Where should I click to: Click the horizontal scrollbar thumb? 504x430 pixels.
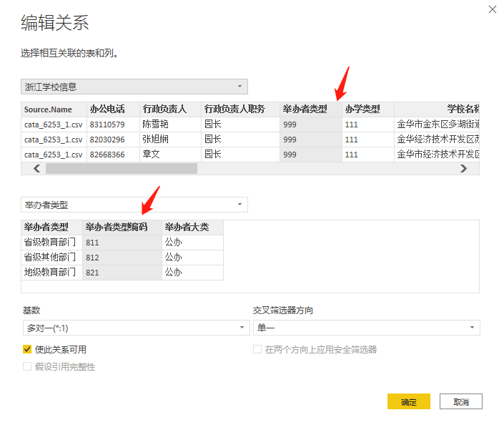[121, 169]
